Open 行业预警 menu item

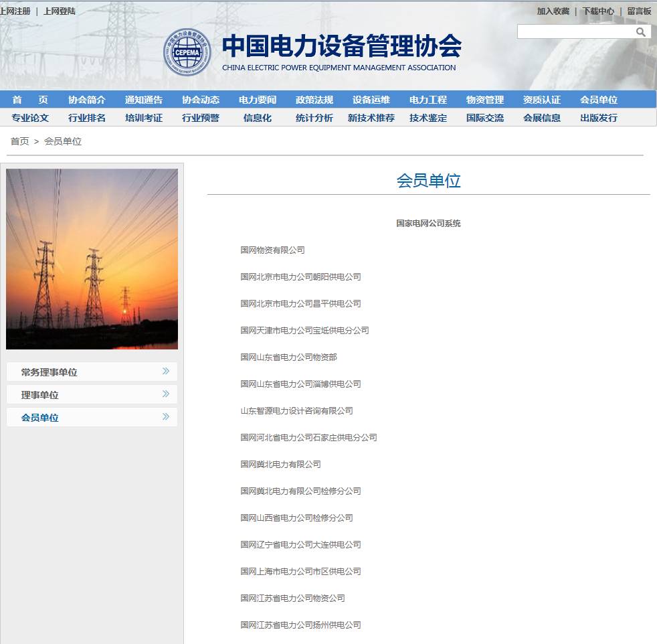(201, 118)
